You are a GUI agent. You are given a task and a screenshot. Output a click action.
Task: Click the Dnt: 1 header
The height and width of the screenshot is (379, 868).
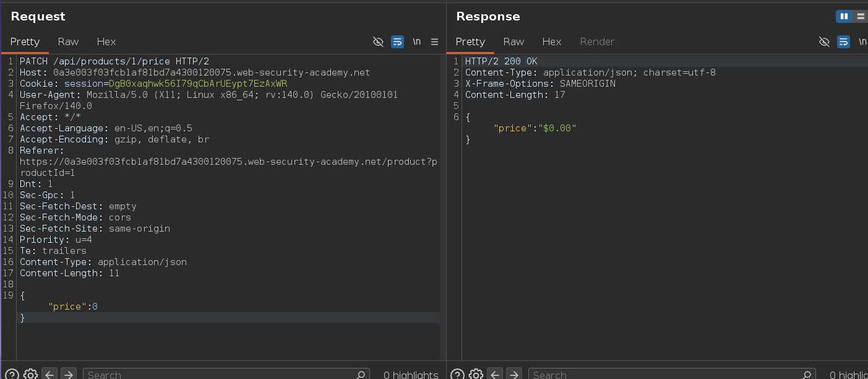(x=36, y=184)
